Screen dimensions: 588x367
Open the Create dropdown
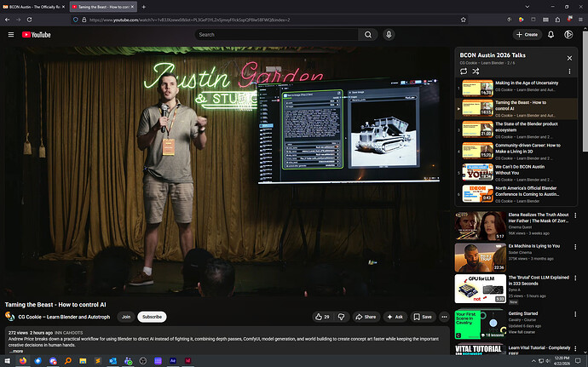tap(527, 35)
